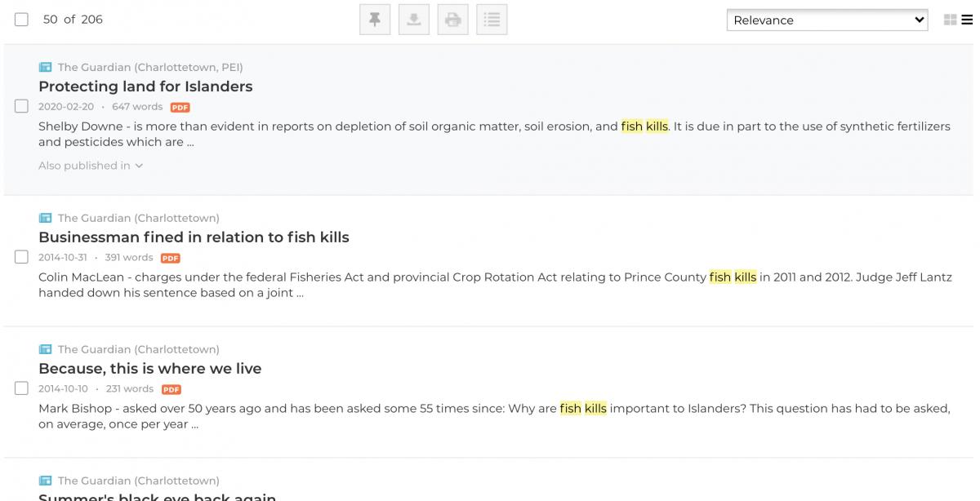Switch to list view layout icon

[968, 20]
